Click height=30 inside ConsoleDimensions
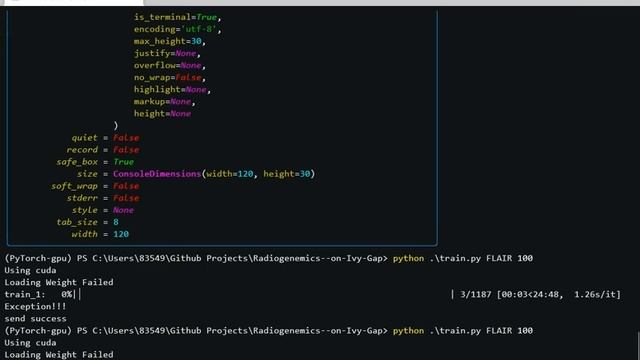The height and width of the screenshot is (360, 640). pyautogui.click(x=287, y=174)
